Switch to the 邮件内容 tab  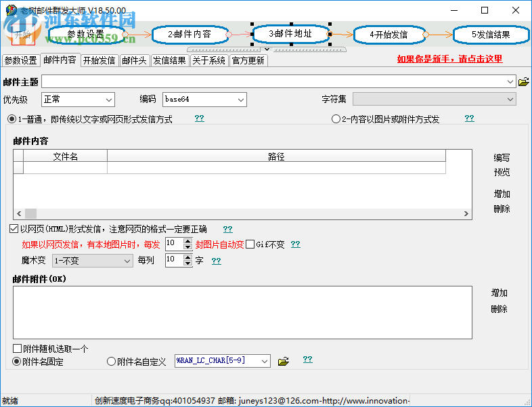click(x=60, y=60)
